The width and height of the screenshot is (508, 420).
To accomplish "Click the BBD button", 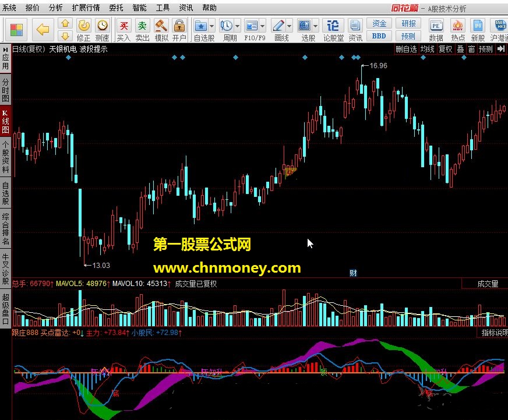I will pyautogui.click(x=379, y=36).
